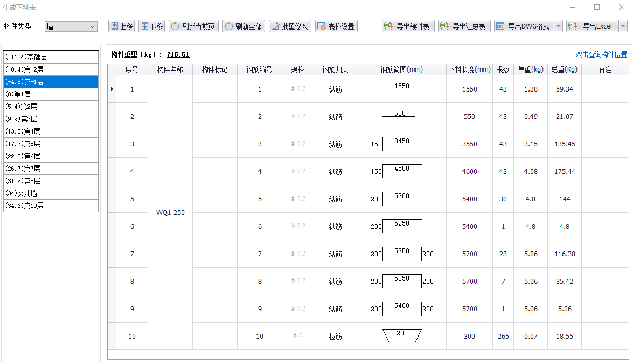
Task: Click the 拉筋 category cell
Action: click(335, 336)
